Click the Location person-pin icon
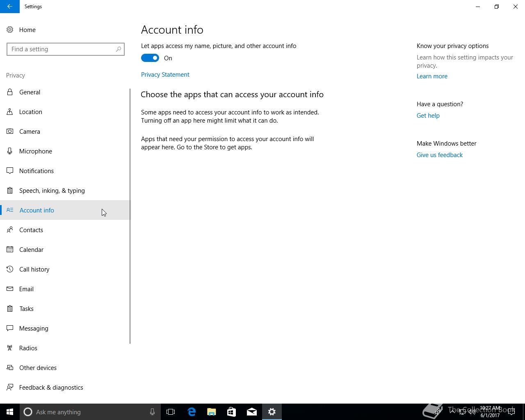This screenshot has width=525, height=420. pyautogui.click(x=10, y=112)
